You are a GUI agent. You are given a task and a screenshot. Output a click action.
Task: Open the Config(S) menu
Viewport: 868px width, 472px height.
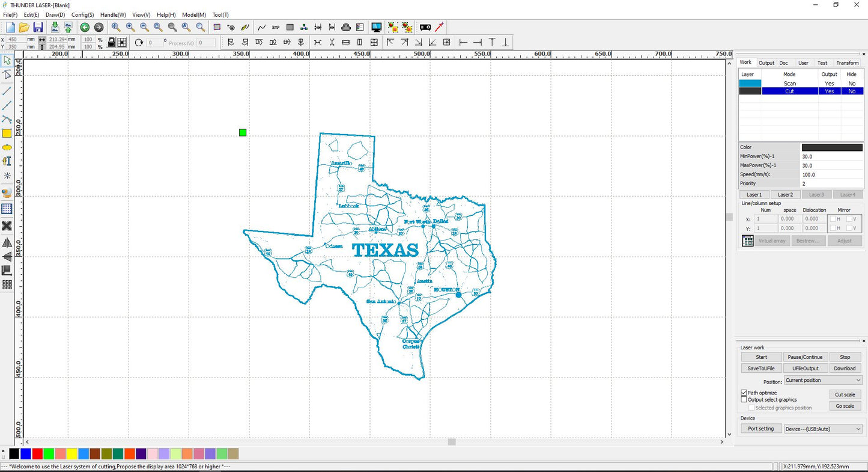coord(82,14)
